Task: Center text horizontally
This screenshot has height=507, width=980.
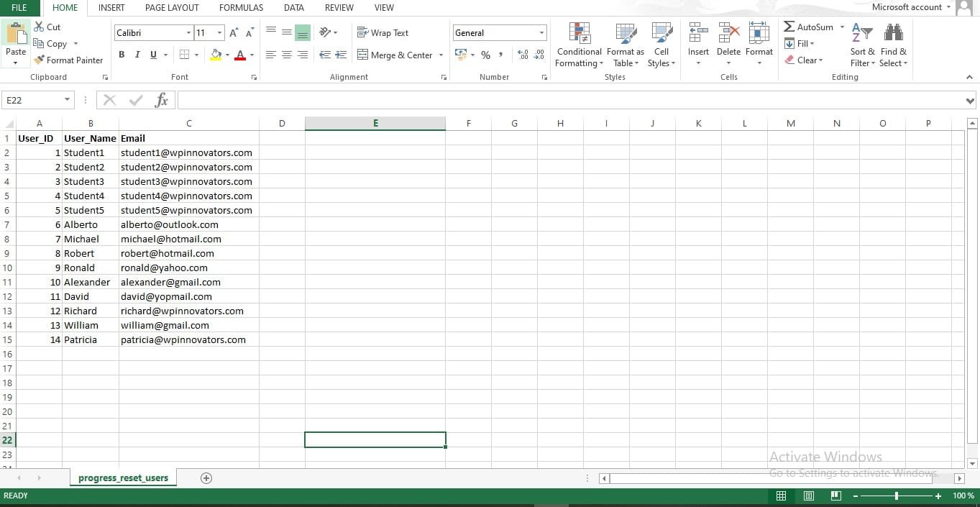Action: tap(287, 55)
